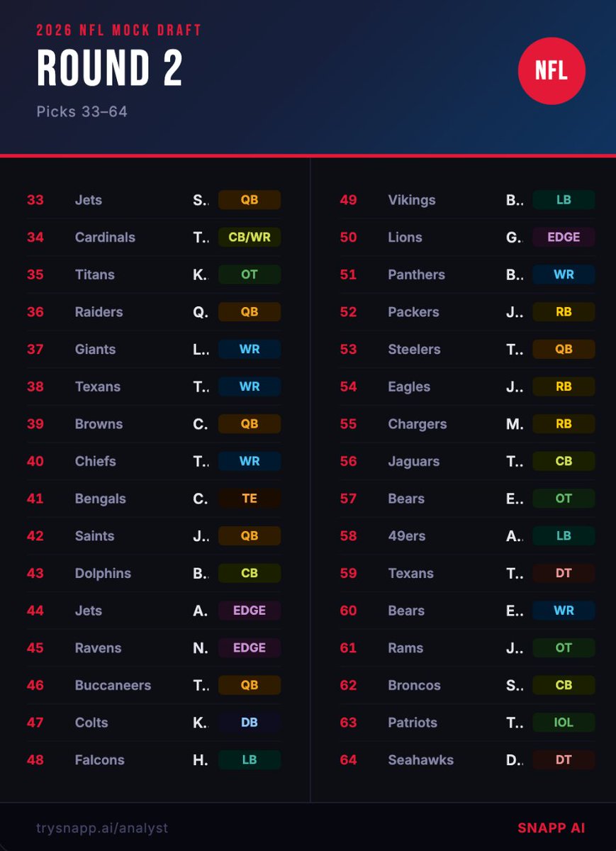The width and height of the screenshot is (616, 851).
Task: Select the Panthers team name
Action: (x=416, y=274)
